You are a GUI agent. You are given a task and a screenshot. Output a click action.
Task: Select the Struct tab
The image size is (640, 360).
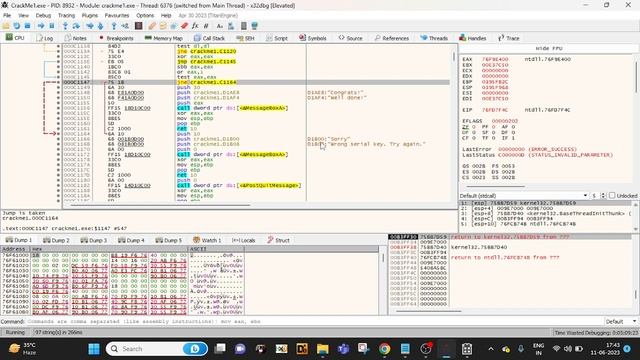(x=278, y=240)
